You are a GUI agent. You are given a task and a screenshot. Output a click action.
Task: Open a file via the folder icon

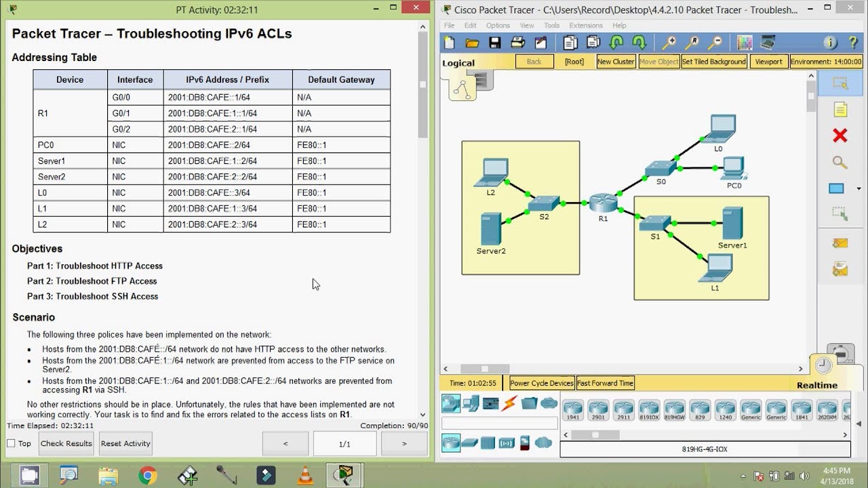[x=473, y=43]
